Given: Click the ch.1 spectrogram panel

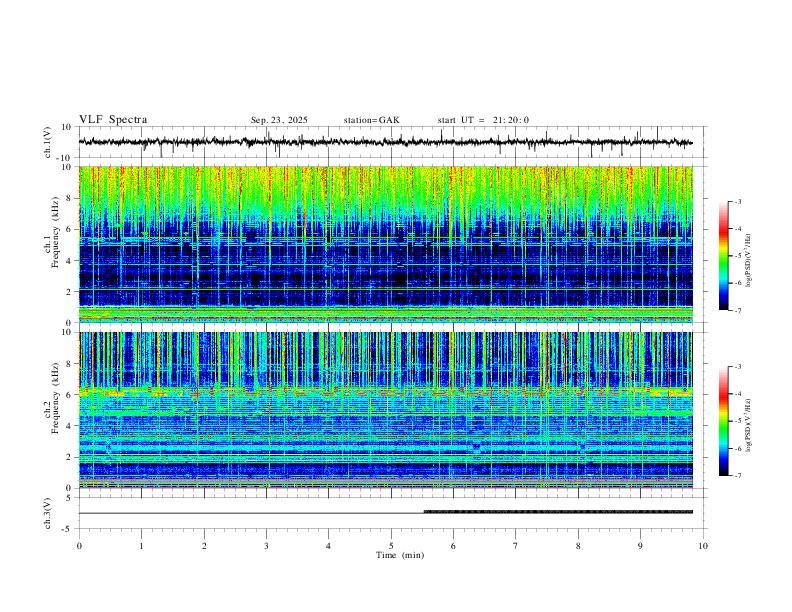Looking at the screenshot, I should tap(385, 244).
